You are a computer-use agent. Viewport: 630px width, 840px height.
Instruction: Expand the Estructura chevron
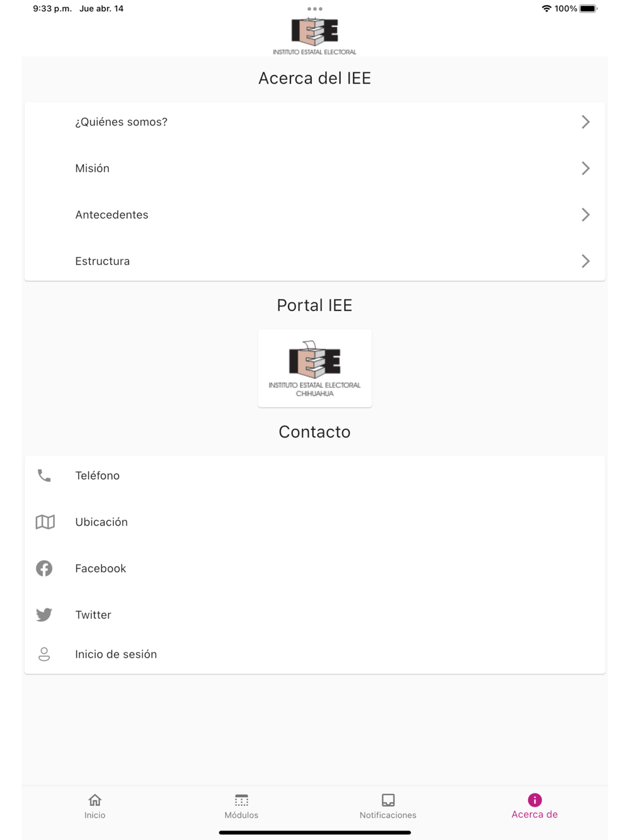[585, 261]
